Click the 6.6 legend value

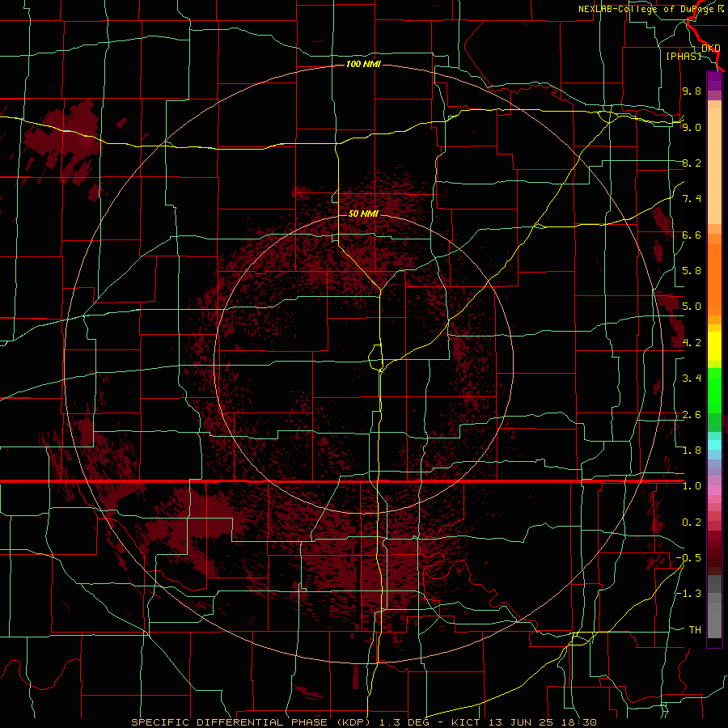(692, 235)
